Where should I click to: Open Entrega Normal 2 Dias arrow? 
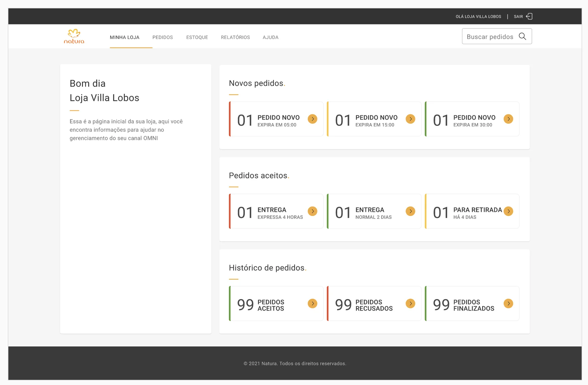411,211
